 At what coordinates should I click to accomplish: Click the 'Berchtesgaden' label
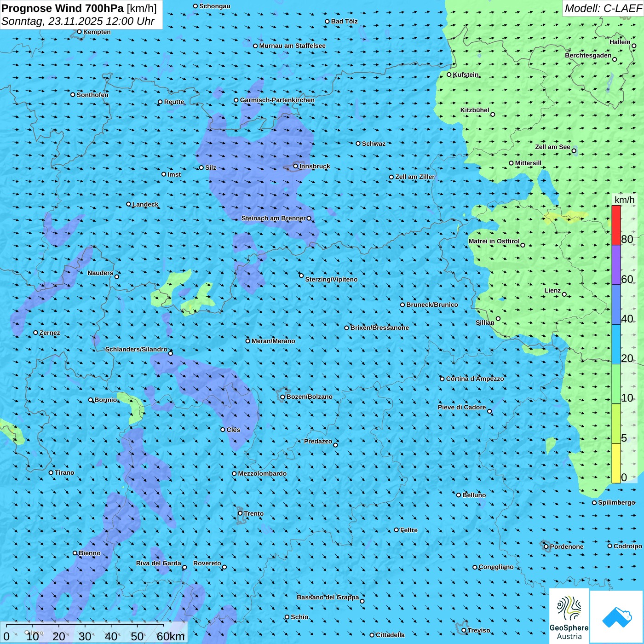click(588, 55)
